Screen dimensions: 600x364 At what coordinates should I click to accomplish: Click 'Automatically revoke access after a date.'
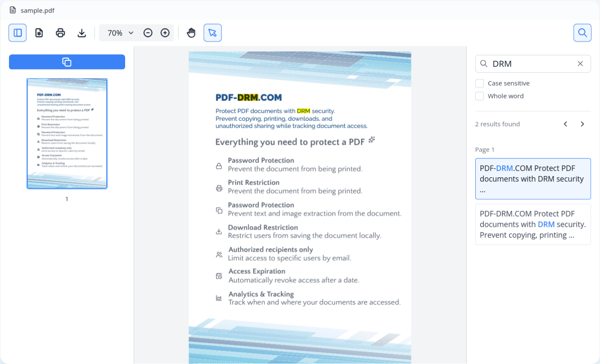tap(294, 280)
